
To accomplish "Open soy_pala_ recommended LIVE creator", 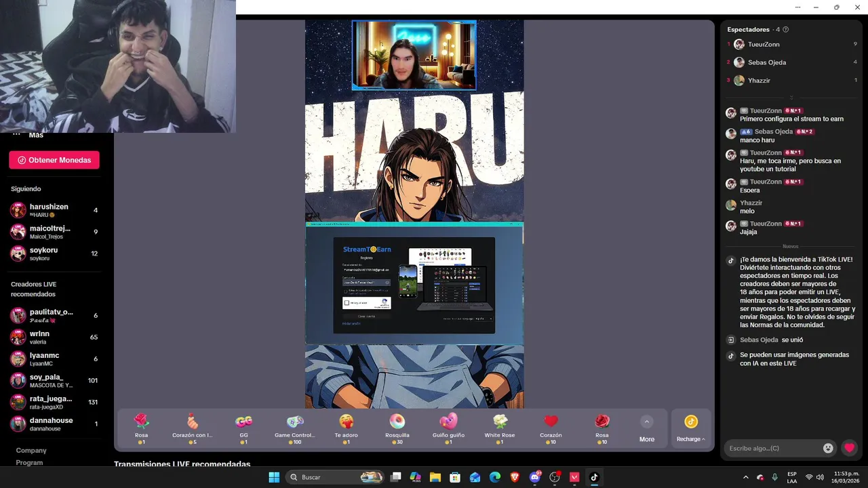I will (x=54, y=381).
